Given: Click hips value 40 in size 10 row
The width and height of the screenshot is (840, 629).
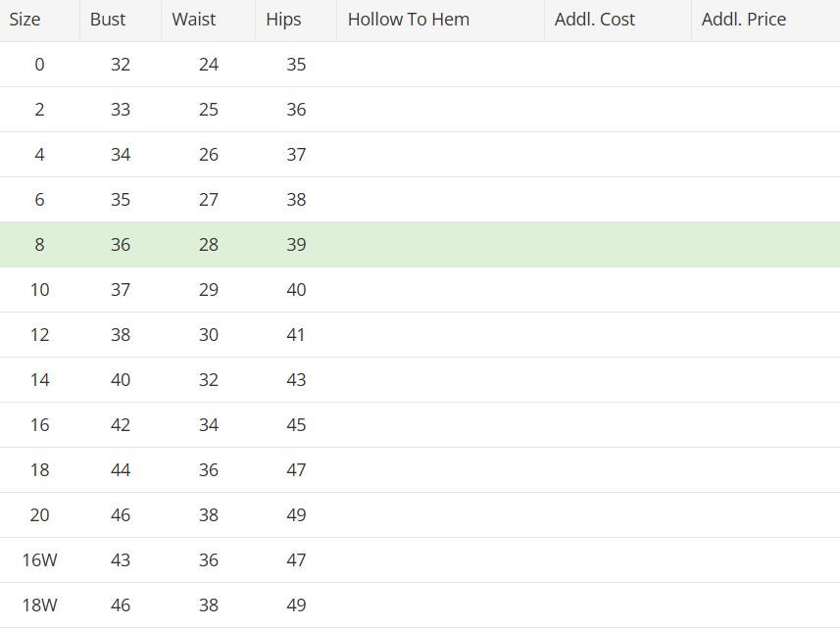Looking at the screenshot, I should (x=296, y=290).
